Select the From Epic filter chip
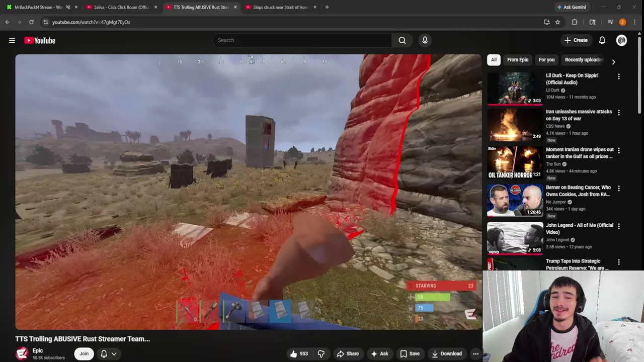This screenshot has height=362, width=644. pos(518,60)
